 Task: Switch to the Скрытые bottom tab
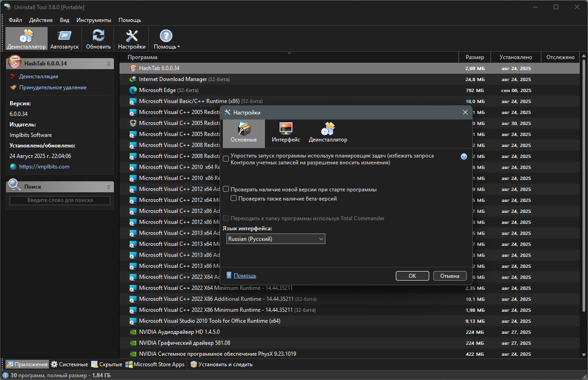pyautogui.click(x=107, y=364)
